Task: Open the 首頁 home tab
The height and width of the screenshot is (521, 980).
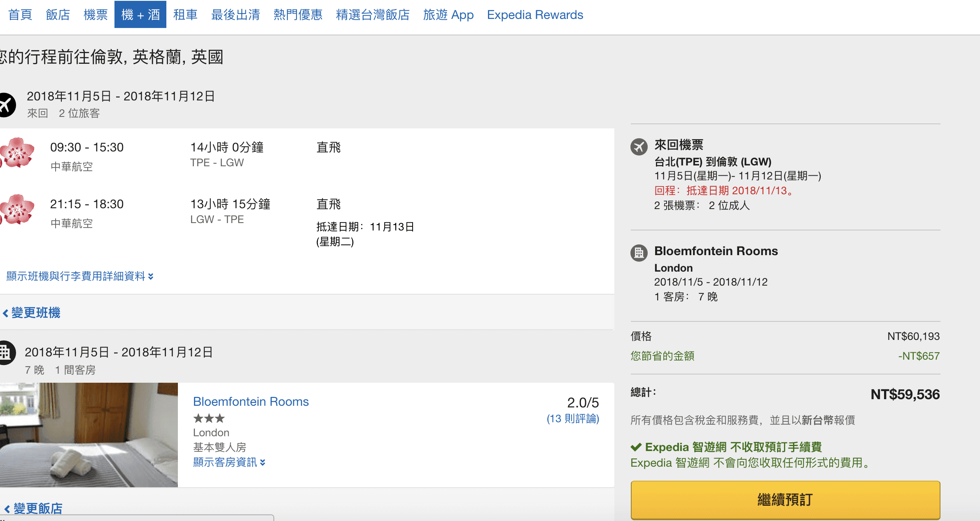Action: [x=20, y=15]
